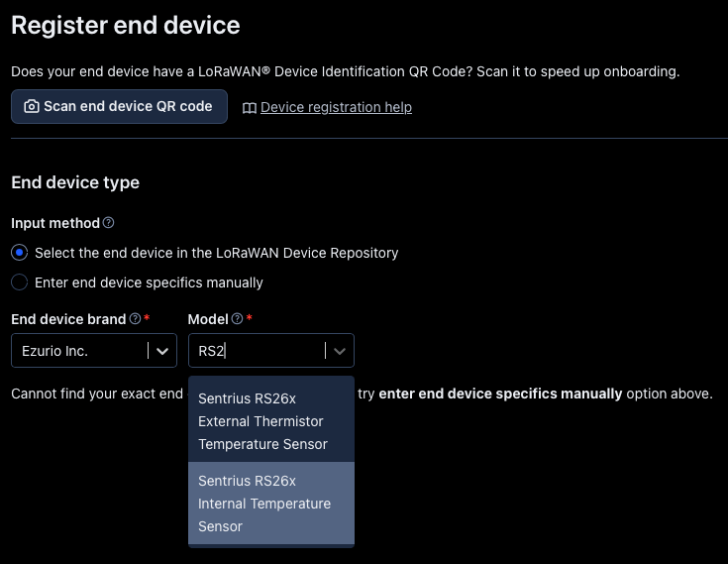
Task: Click the Model field label text
Action: (x=208, y=319)
